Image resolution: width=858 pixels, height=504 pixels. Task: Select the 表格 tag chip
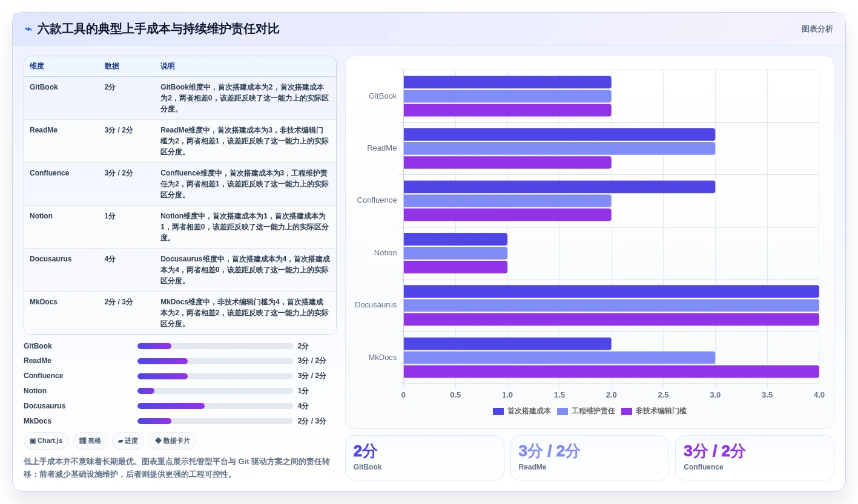coord(90,440)
